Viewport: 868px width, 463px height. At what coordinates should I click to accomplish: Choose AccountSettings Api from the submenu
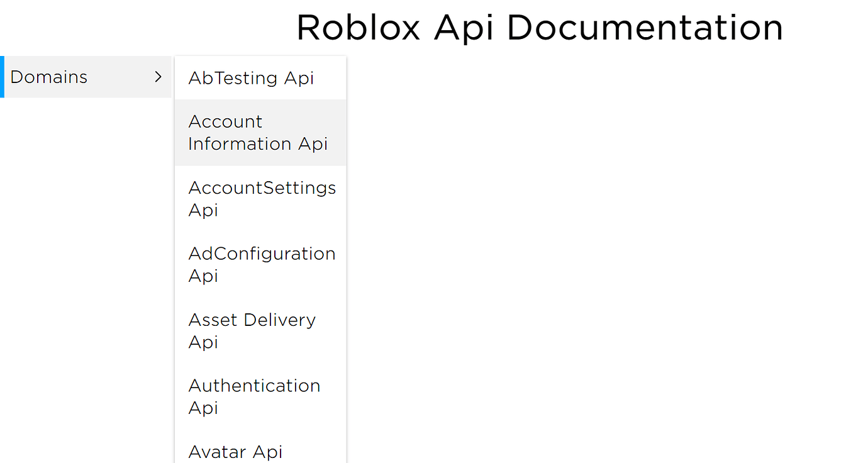262,199
